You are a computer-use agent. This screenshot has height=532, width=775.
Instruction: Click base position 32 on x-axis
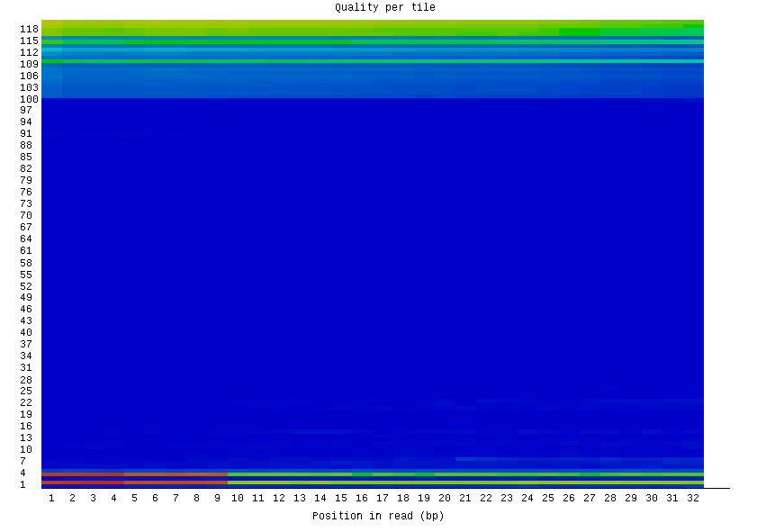point(693,499)
